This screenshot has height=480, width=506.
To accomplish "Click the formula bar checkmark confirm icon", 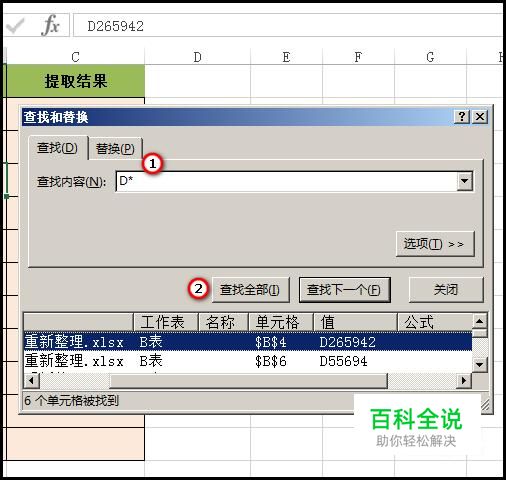I will point(15,26).
